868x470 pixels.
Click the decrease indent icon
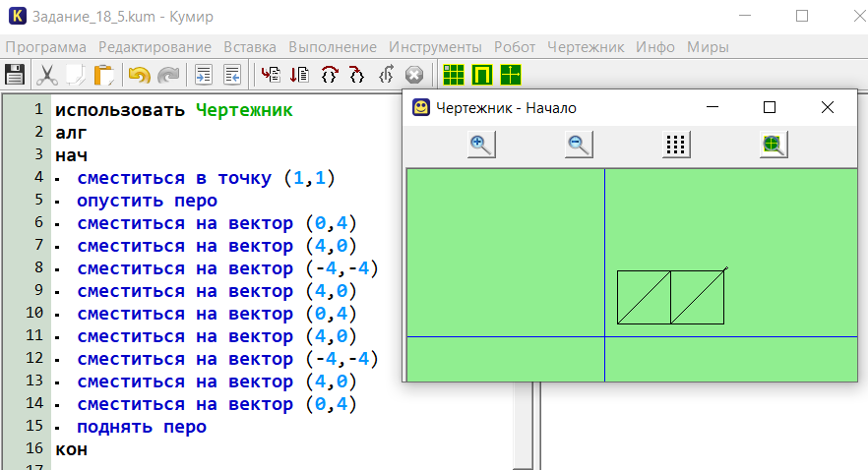232,75
